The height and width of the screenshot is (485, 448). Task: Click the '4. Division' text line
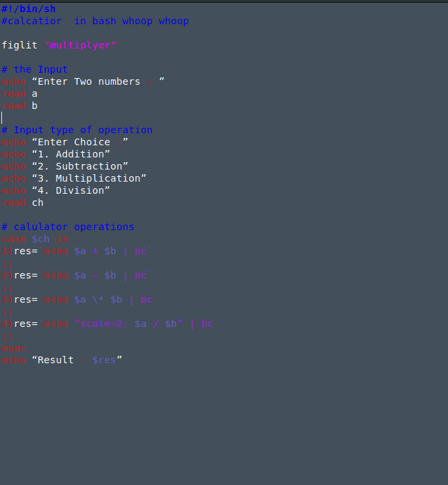(x=71, y=190)
